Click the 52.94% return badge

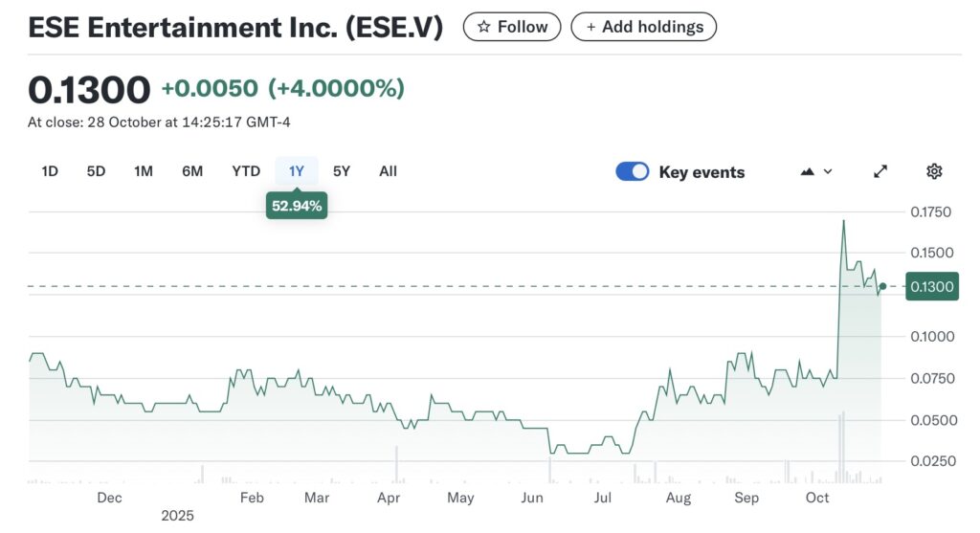[x=297, y=206]
